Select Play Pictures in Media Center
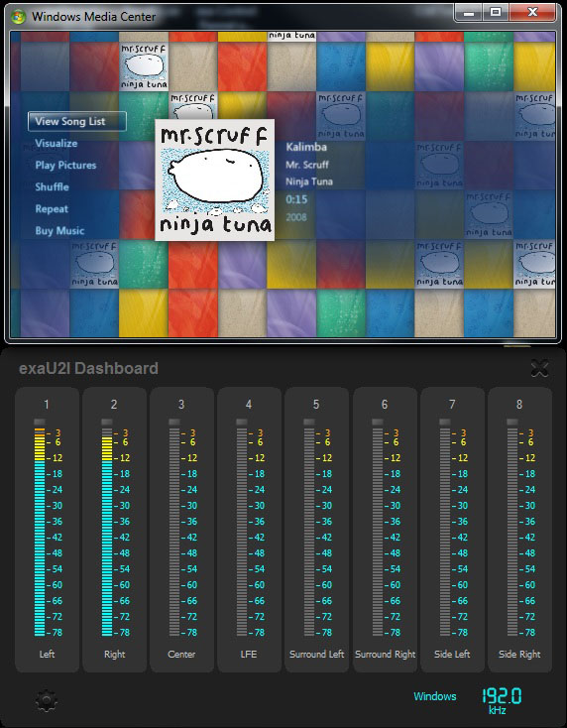567x728 pixels. pyautogui.click(x=65, y=165)
